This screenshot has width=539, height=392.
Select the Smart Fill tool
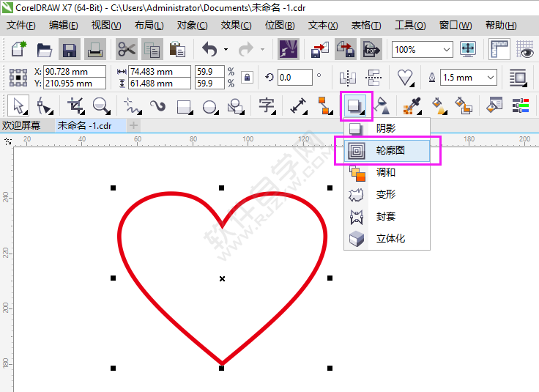(x=464, y=106)
